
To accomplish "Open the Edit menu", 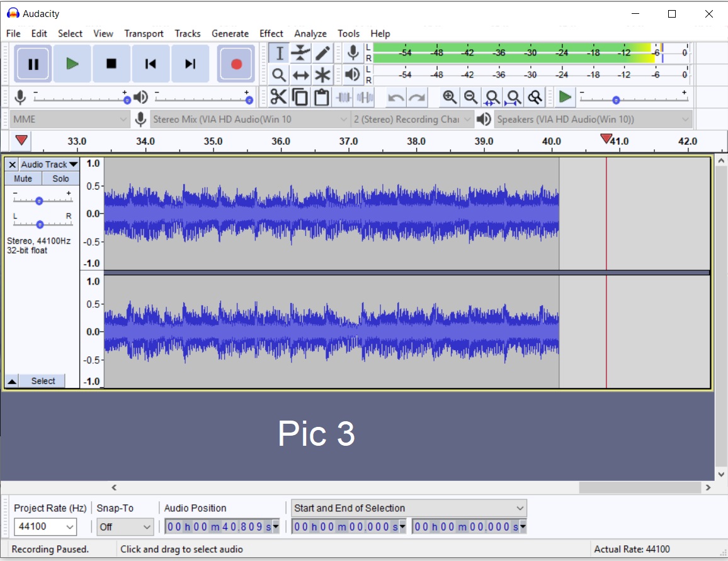I will point(39,33).
